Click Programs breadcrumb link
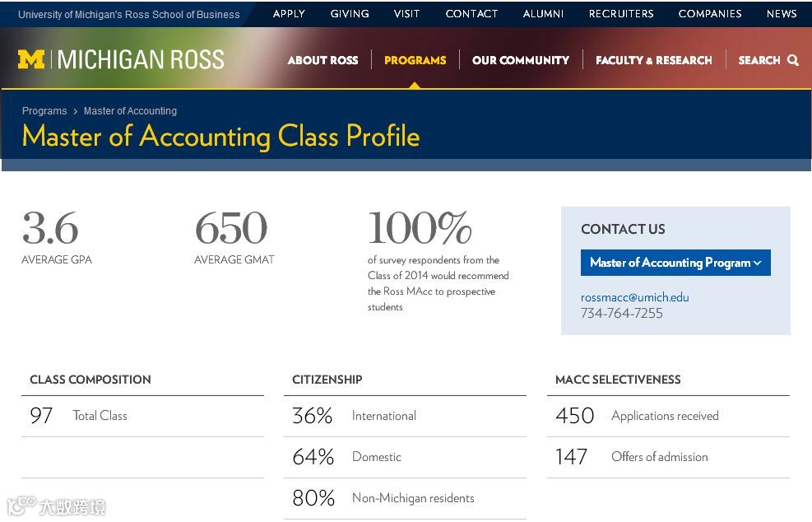The width and height of the screenshot is (812, 522). tap(44, 111)
